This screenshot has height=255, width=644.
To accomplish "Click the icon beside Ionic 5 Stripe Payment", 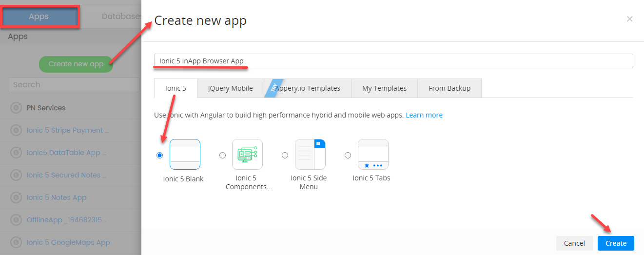I will (x=16, y=130).
